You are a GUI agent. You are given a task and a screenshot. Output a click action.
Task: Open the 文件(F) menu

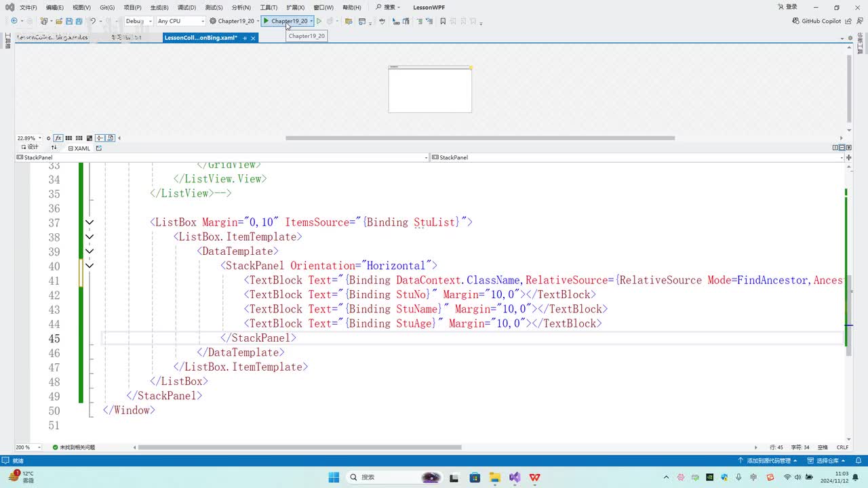pyautogui.click(x=28, y=7)
